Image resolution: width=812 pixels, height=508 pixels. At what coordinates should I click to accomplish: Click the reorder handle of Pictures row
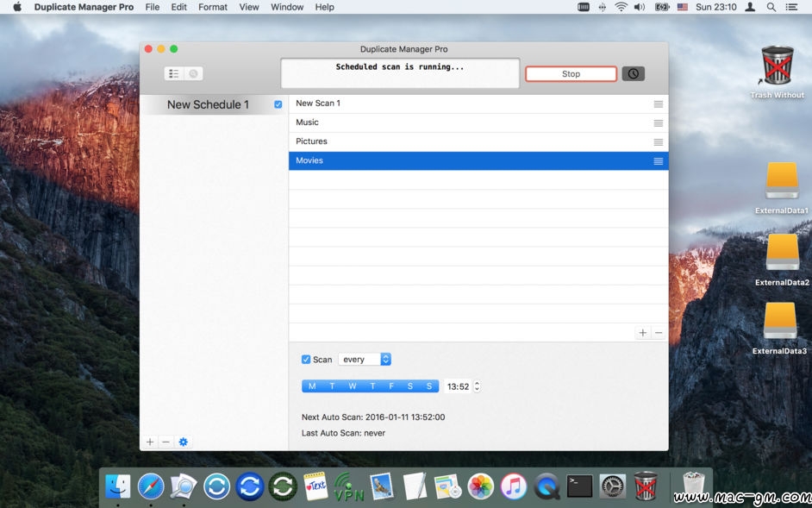click(659, 142)
